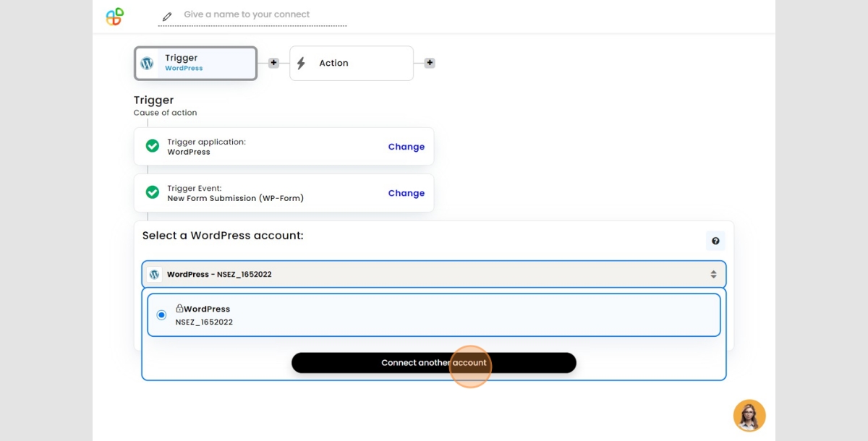
Task: Change the Trigger Event
Action: pos(406,193)
